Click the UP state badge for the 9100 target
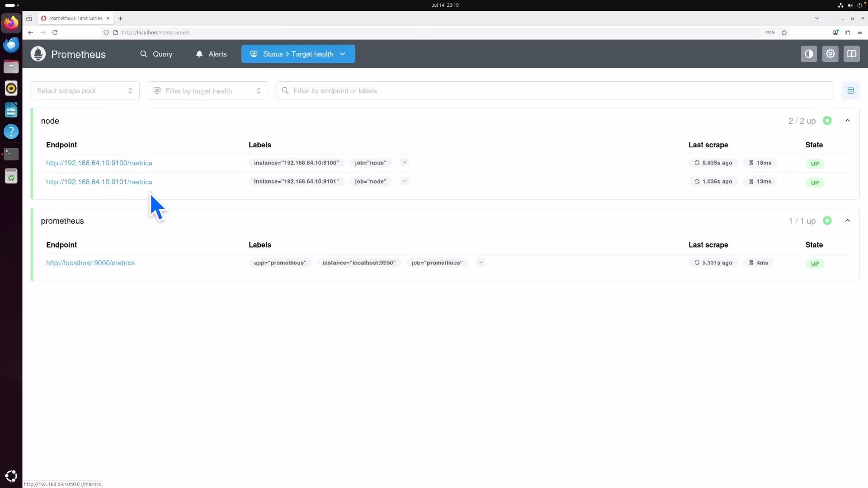The width and height of the screenshot is (868, 488). point(815,164)
